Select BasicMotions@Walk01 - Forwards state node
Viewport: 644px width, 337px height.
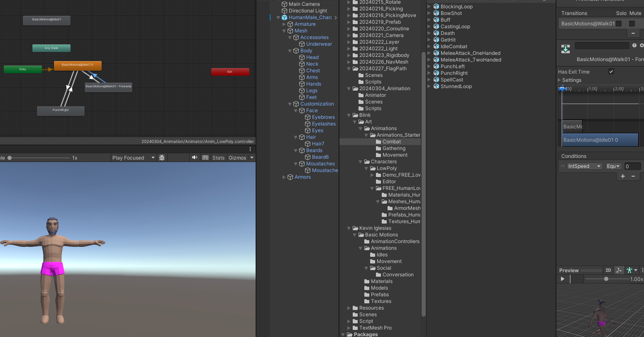coord(108,87)
